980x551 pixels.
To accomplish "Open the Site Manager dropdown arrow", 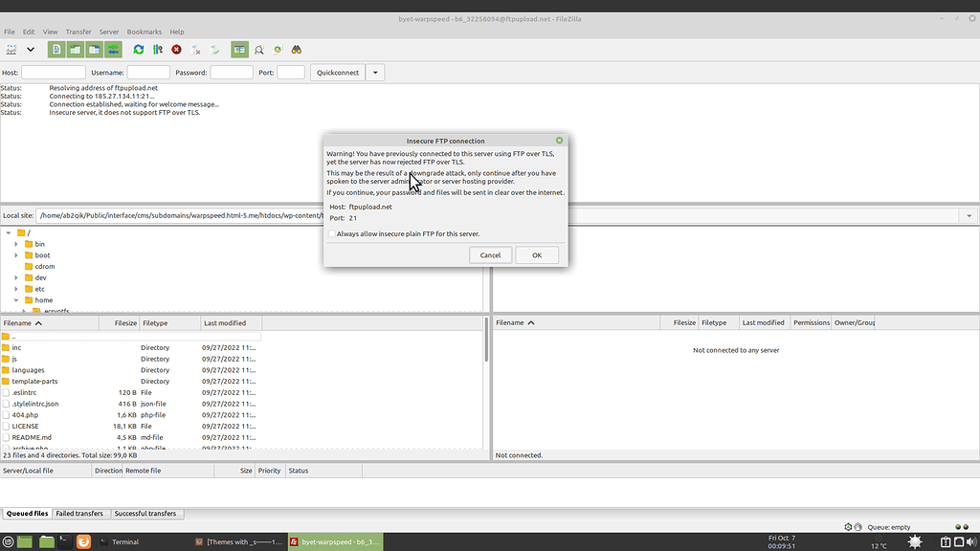I will tap(31, 49).
